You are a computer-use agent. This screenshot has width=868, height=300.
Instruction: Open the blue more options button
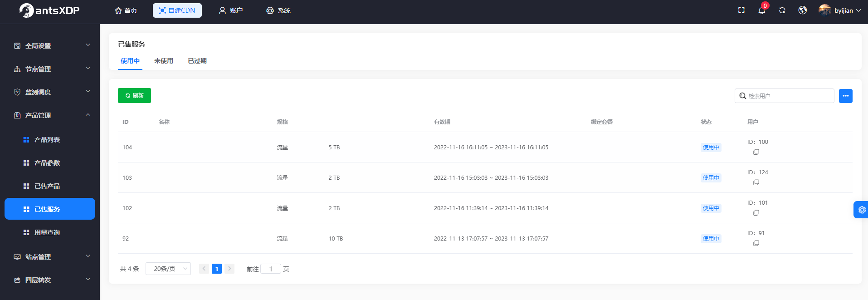(846, 96)
